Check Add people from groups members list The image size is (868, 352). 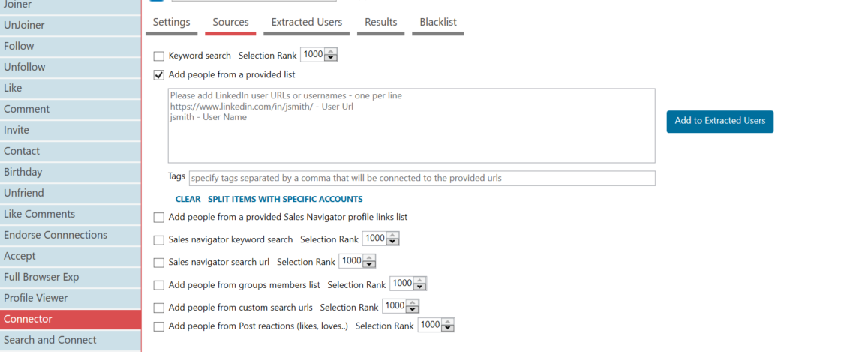pos(159,286)
